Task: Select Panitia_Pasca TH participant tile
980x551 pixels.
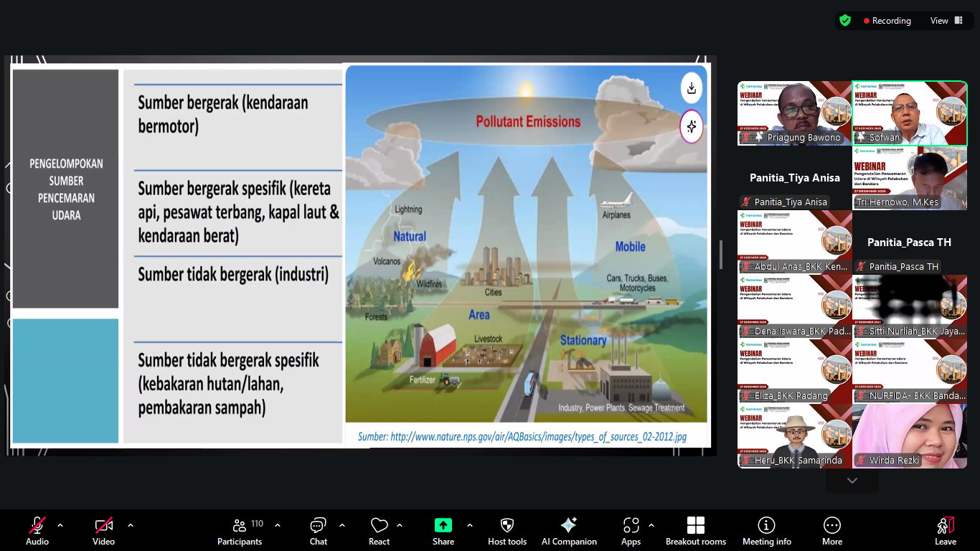Action: [910, 242]
